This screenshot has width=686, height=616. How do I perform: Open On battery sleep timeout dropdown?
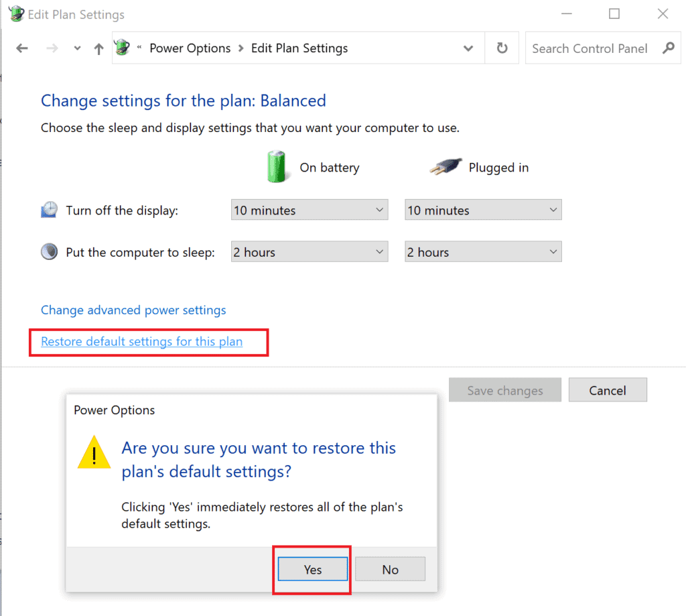point(310,252)
